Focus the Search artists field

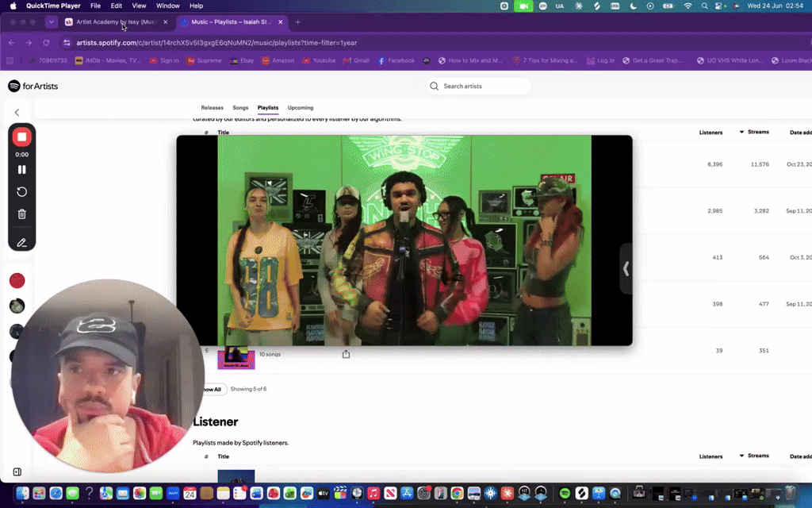tap(478, 86)
